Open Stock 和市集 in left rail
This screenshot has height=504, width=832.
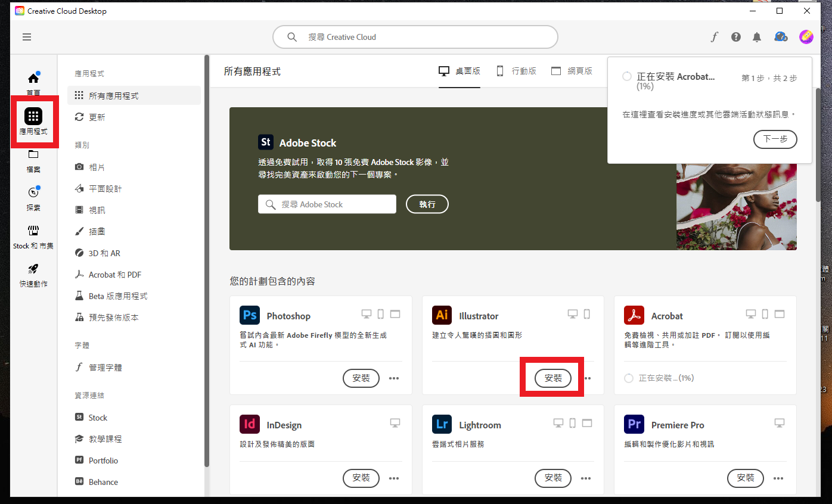(x=33, y=237)
